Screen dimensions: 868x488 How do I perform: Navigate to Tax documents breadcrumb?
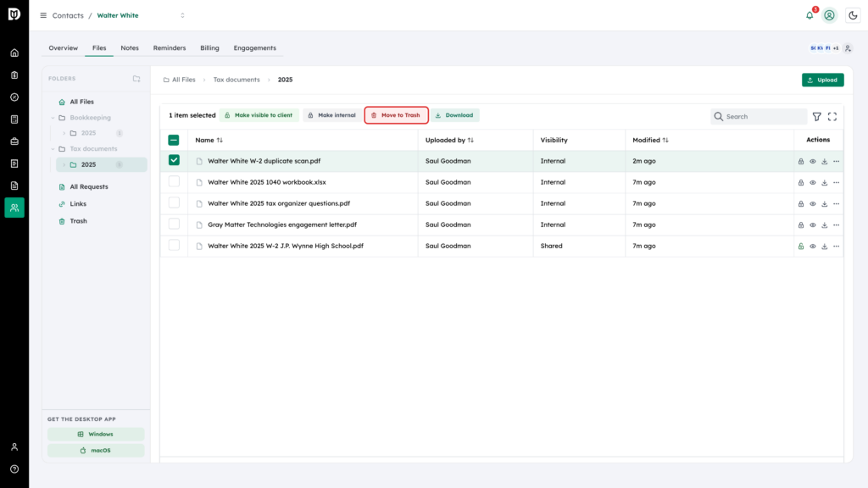[x=236, y=80]
